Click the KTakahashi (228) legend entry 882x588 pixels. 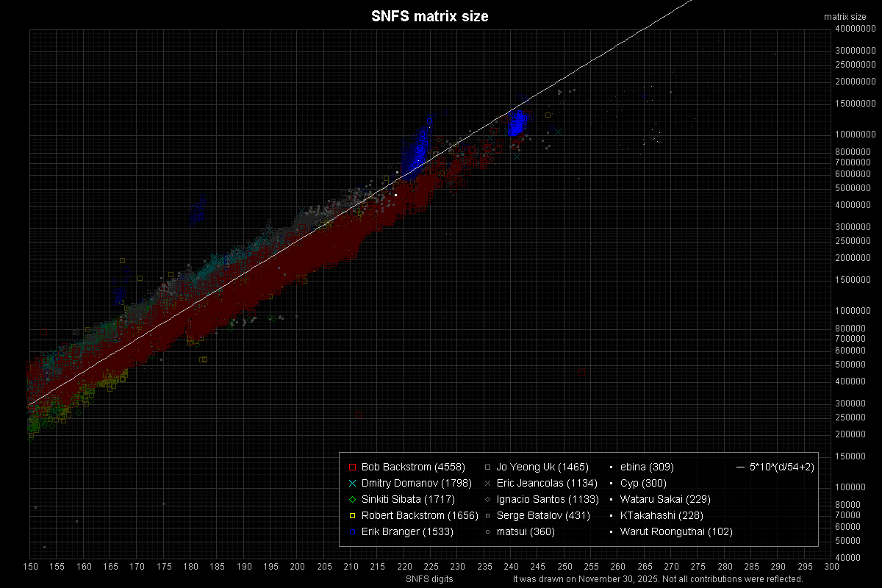click(x=661, y=515)
